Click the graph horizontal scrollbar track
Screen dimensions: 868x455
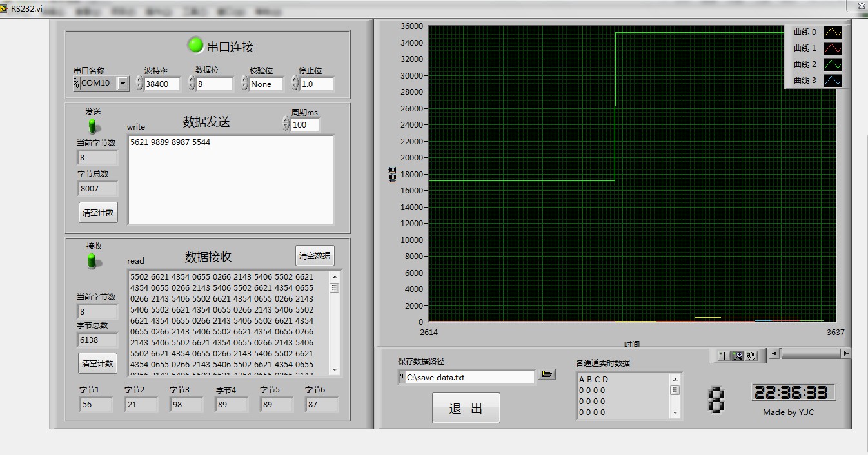click(x=813, y=353)
